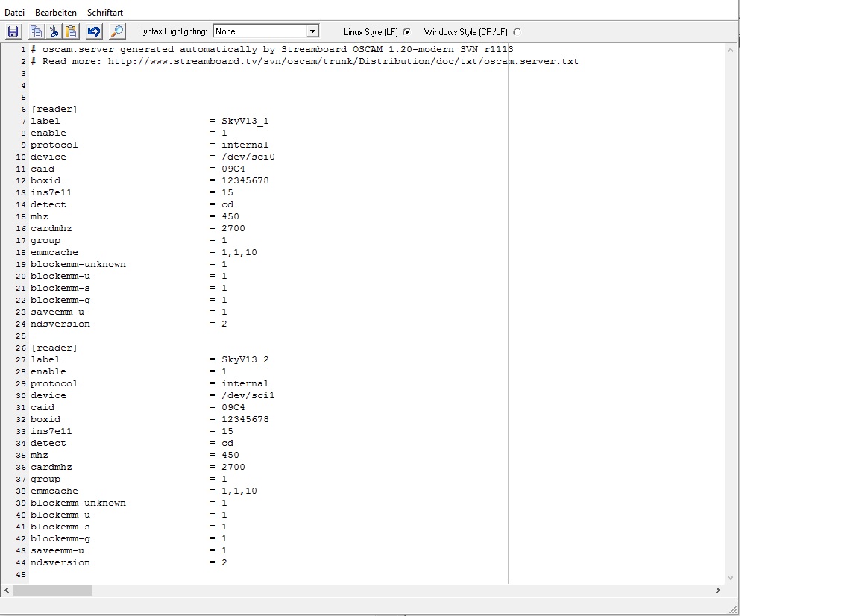The image size is (859, 616).
Task: Select Windows Style (CR/LF) radio button
Action: 517,32
